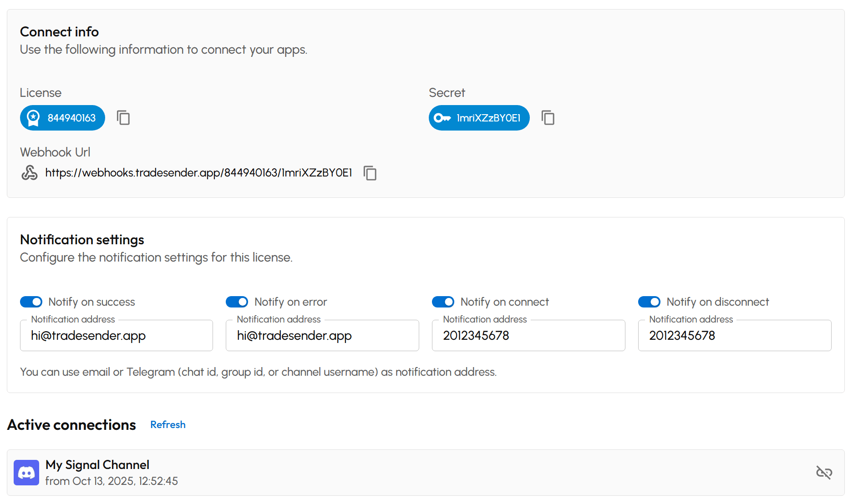Click the badge icon inside the License pill
853x504 pixels.
point(34,118)
